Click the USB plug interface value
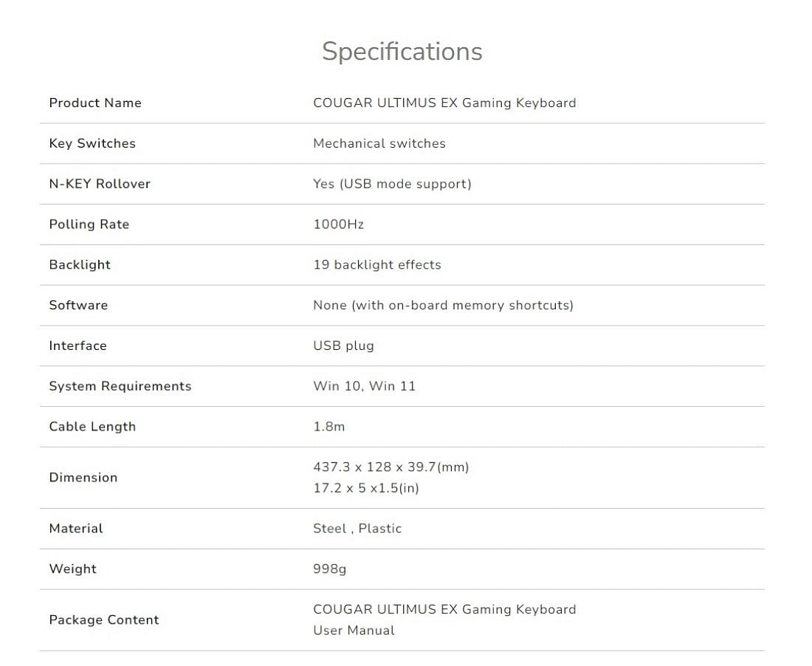This screenshot has width=812, height=666. pos(343,346)
